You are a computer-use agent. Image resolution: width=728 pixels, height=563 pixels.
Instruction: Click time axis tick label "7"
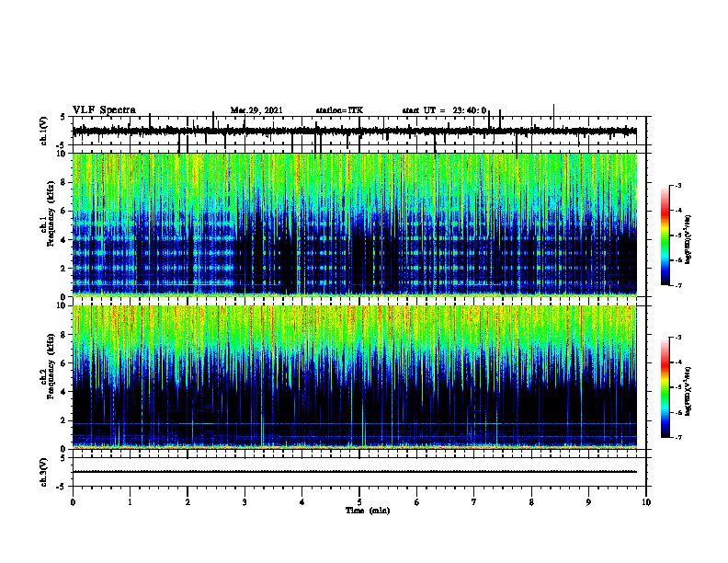coord(474,502)
